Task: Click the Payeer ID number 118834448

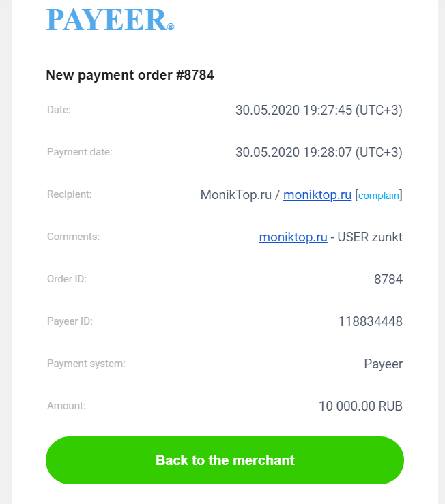Action: click(370, 322)
